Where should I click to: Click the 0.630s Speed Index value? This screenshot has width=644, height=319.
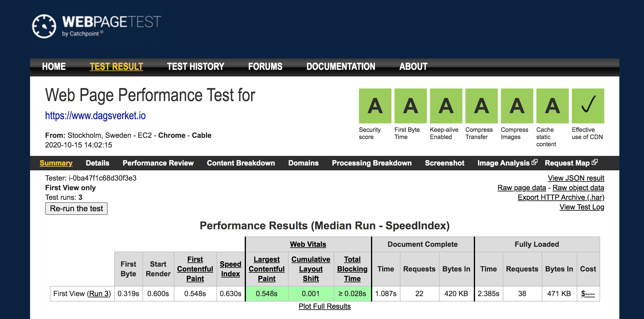click(230, 294)
